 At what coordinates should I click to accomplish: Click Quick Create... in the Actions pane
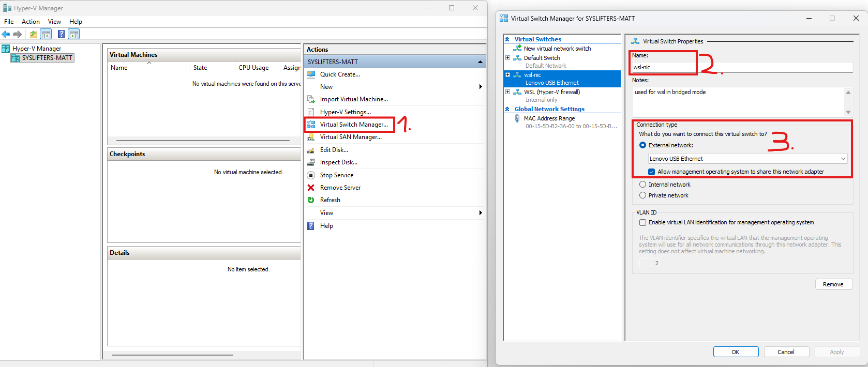(x=340, y=74)
